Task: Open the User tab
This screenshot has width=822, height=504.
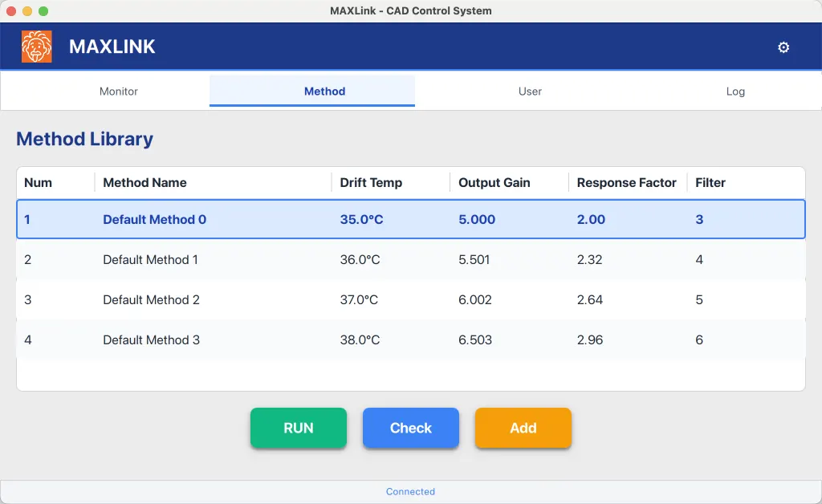Action: point(530,91)
